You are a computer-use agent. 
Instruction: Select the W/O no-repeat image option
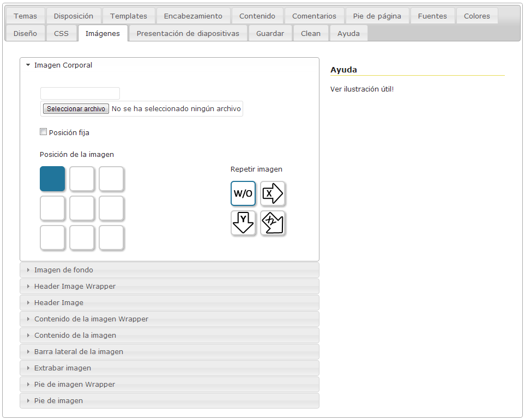point(243,193)
